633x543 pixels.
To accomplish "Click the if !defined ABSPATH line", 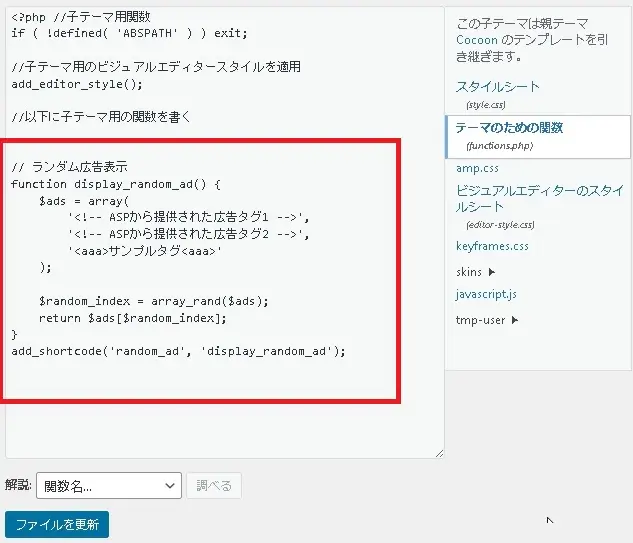I will click(x=129, y=33).
